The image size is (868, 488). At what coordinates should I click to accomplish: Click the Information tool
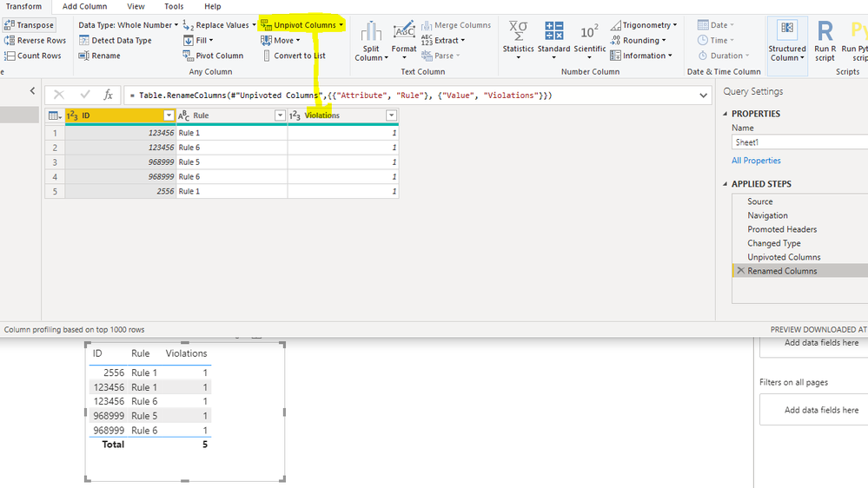(641, 56)
